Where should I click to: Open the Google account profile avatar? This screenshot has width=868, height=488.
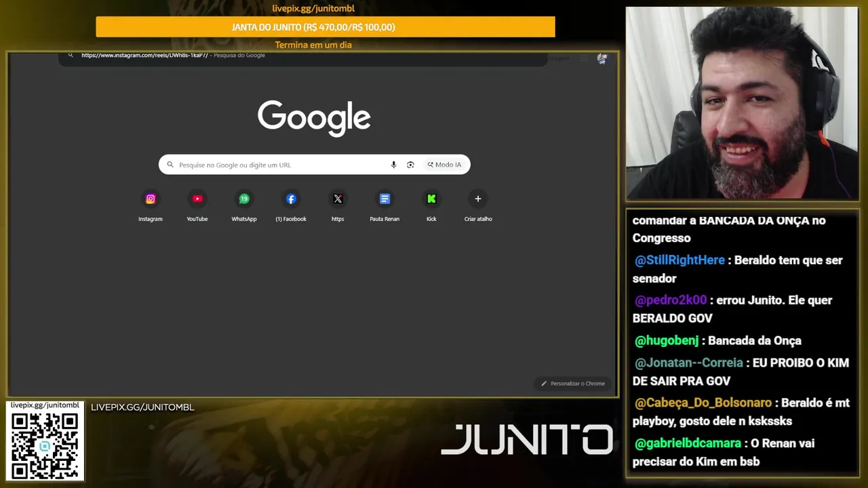pos(601,58)
